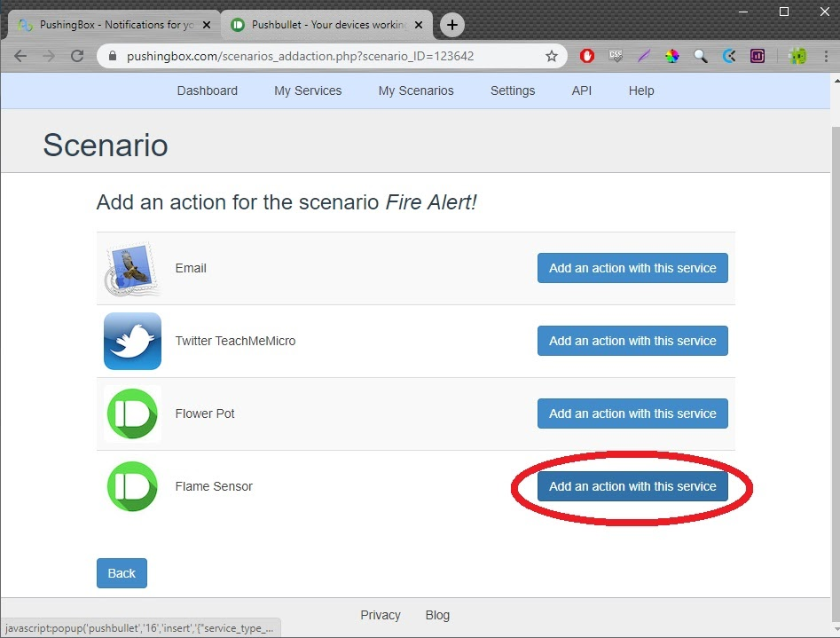Click the Twitter TeachMeMicro bird icon
The image size is (840, 638).
(x=132, y=342)
